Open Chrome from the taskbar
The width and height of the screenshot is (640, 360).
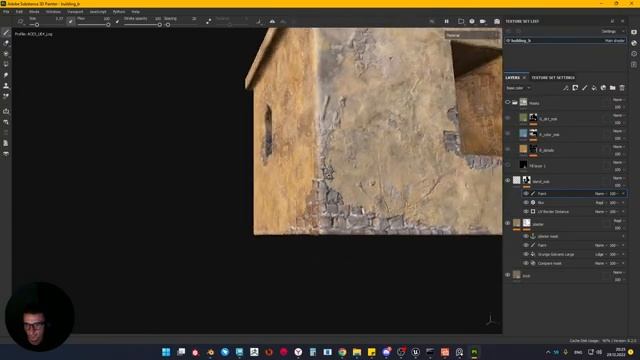click(x=342, y=352)
